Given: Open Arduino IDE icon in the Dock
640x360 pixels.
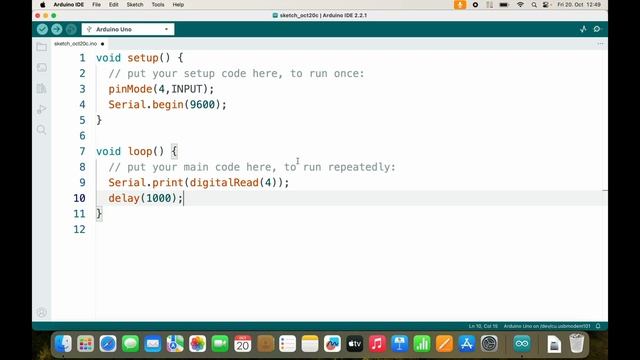Looking at the screenshot, I should (x=522, y=344).
